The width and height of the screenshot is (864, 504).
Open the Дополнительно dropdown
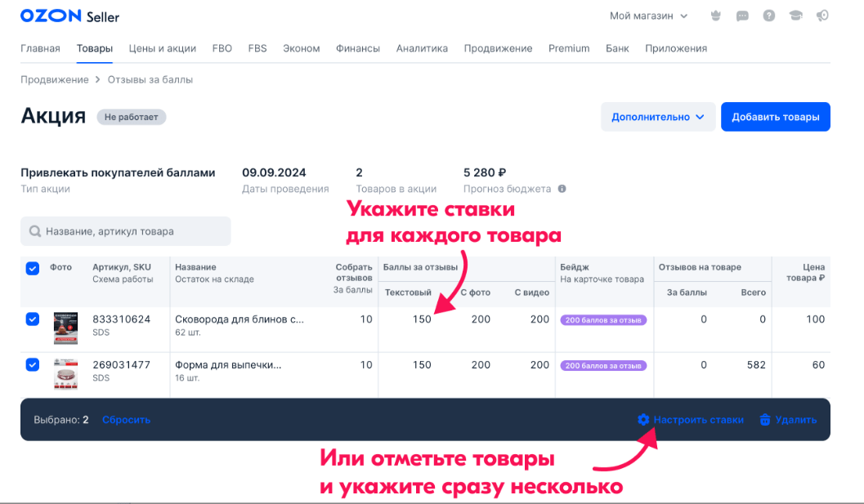(658, 117)
